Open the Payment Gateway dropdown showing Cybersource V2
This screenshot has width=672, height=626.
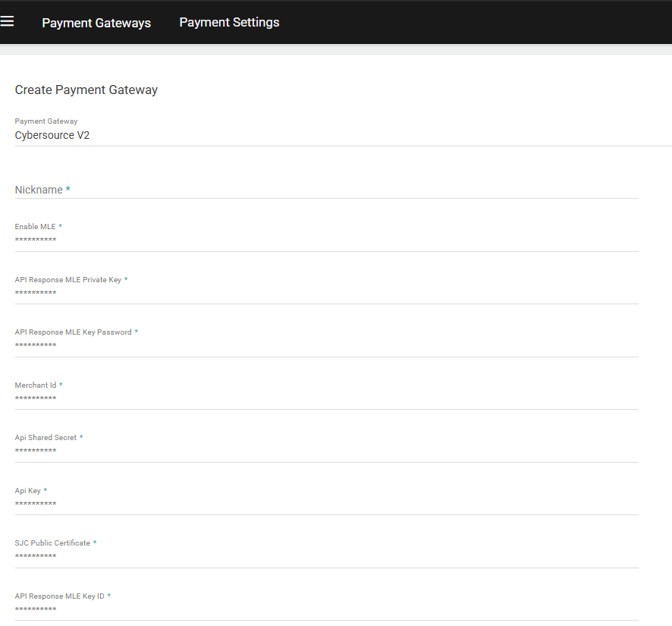coord(343,136)
